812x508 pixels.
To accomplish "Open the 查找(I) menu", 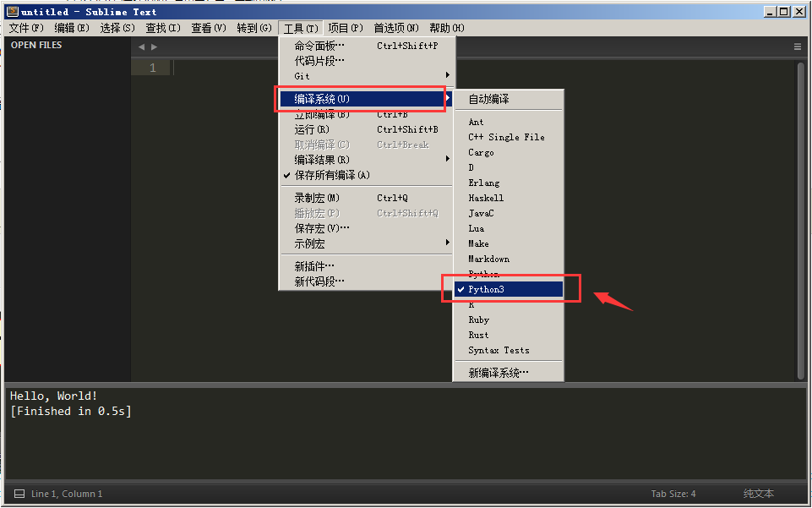I will click(162, 28).
